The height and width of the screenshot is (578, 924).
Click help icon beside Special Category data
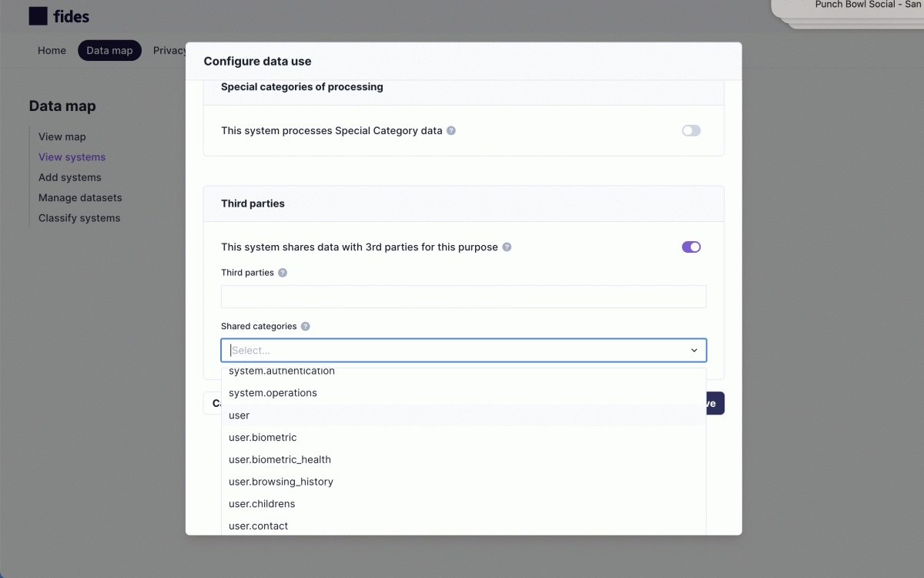[x=451, y=131]
